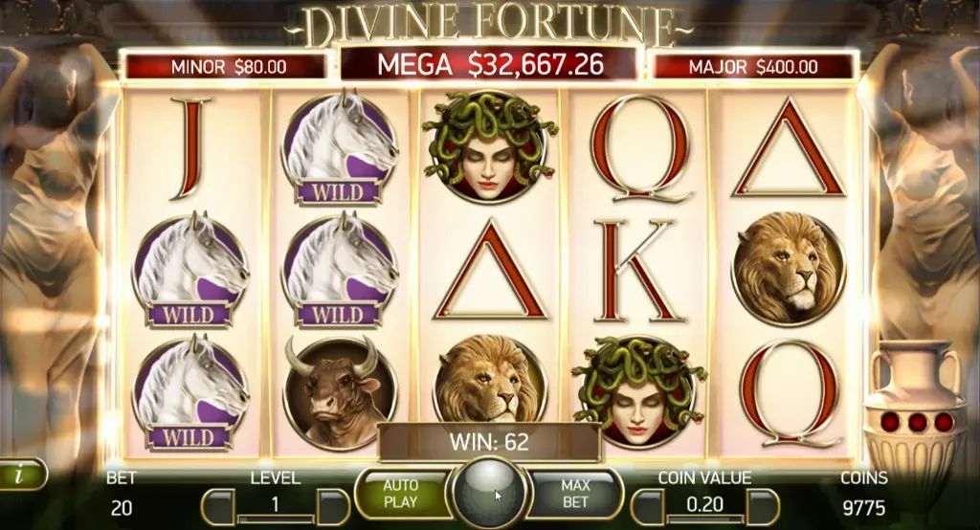Click the K symbol on the fourth reel
The width and height of the screenshot is (980, 530).
pyautogui.click(x=635, y=270)
